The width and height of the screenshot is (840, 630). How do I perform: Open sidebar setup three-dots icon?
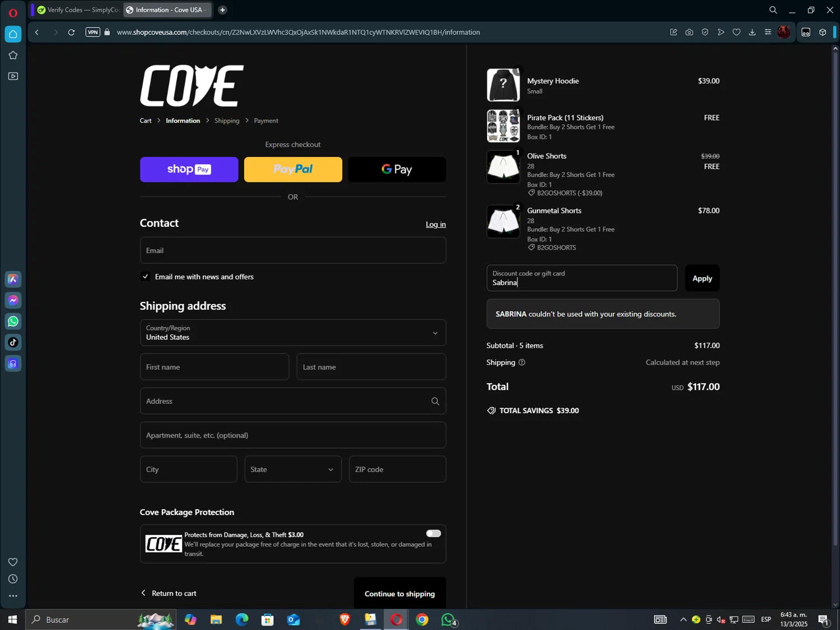[x=13, y=596]
